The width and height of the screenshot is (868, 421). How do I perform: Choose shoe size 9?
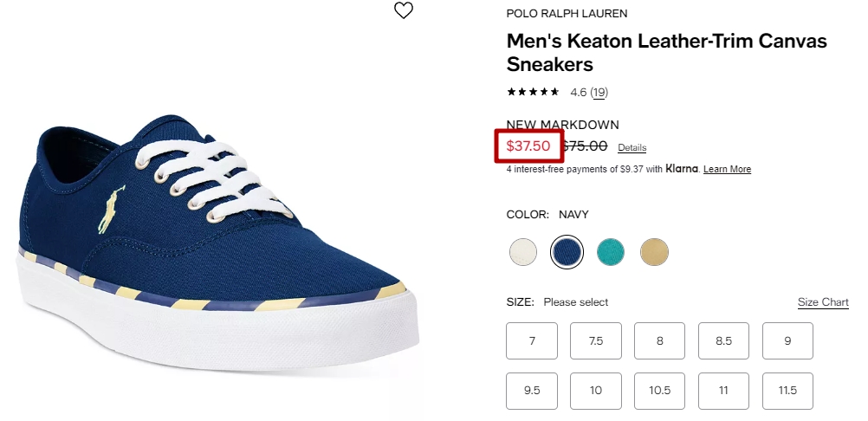(x=787, y=340)
